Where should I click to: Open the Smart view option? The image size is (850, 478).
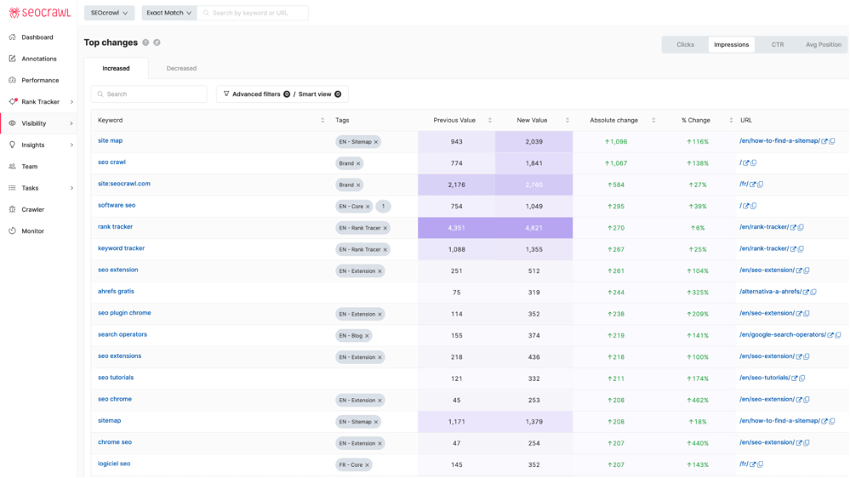[x=320, y=94]
